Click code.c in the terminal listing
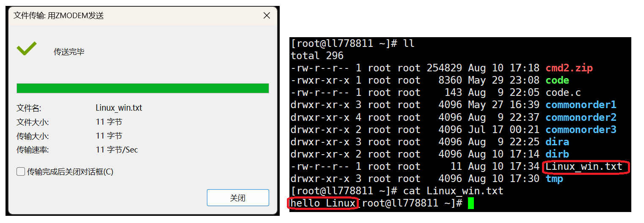This screenshot has width=644, height=223. click(x=563, y=92)
